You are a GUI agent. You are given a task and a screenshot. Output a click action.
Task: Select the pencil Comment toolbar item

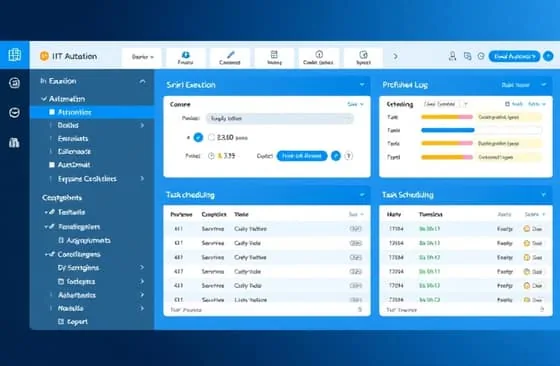(230, 57)
